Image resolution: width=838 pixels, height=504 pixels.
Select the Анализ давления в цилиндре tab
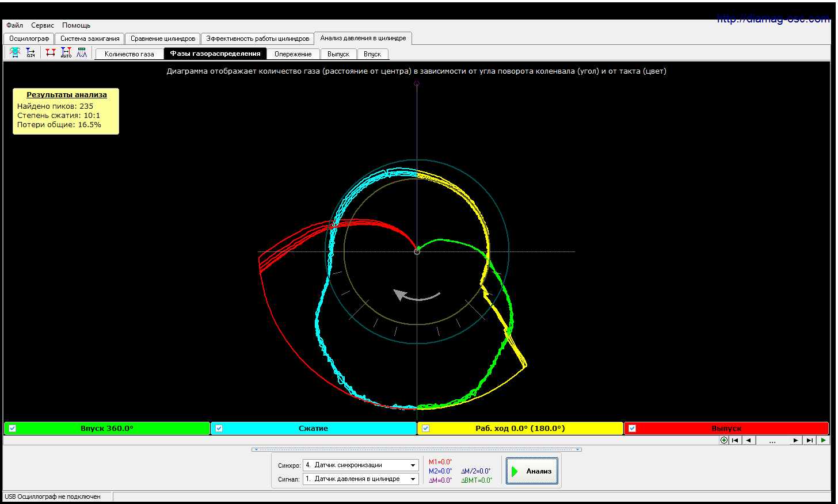click(x=363, y=38)
